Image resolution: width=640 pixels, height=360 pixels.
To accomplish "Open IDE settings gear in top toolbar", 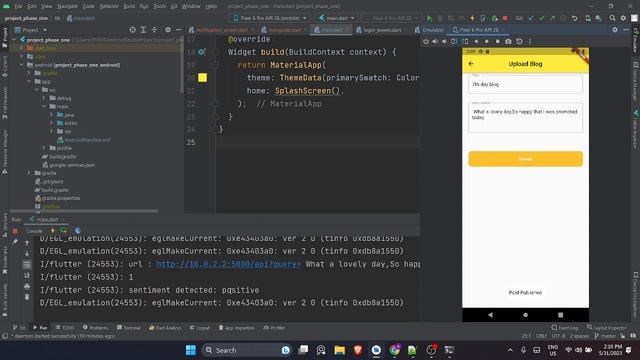I will (x=623, y=18).
